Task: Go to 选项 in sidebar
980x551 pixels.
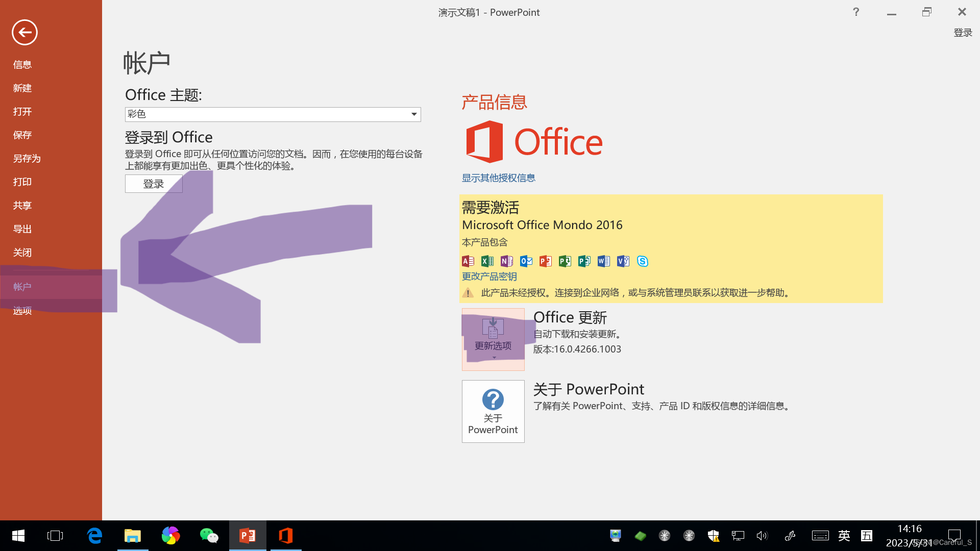Action: click(x=22, y=311)
